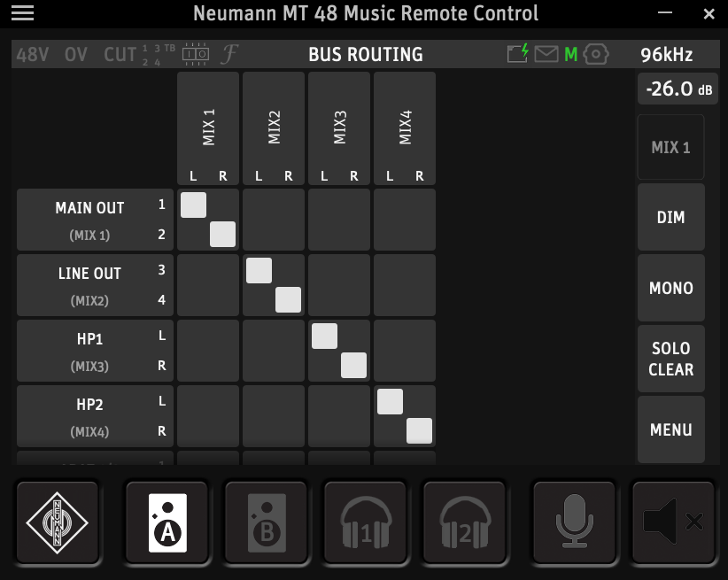Screen dimensions: 728x580
Task: Open the envelope message icon
Action: pos(546,54)
